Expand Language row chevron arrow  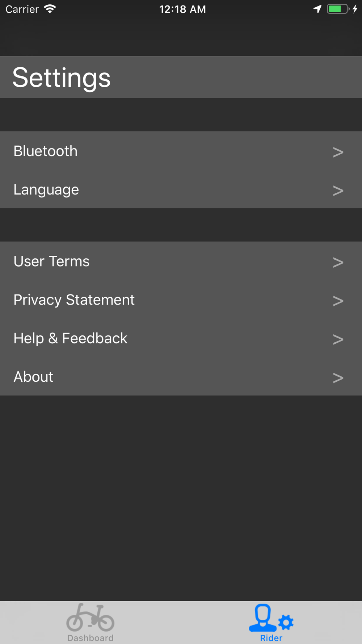(338, 191)
